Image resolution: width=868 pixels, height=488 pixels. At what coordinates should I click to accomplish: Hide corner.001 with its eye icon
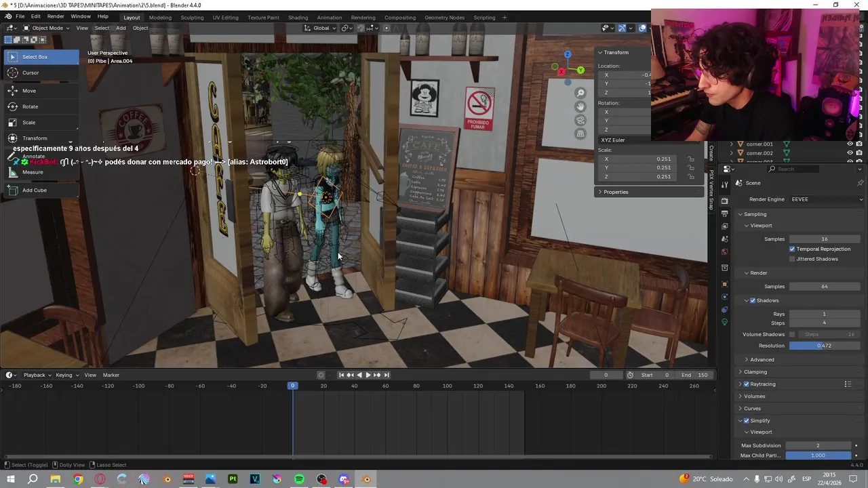coord(850,144)
